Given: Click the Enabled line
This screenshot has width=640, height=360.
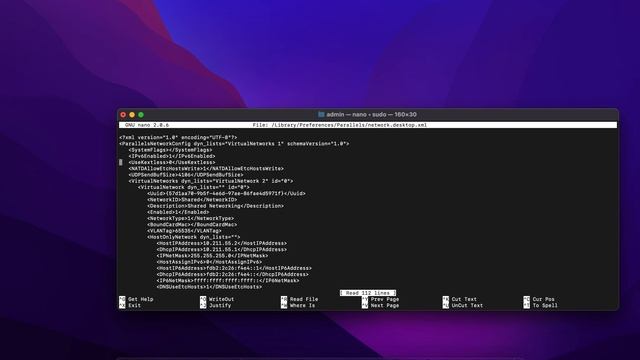Looking at the screenshot, I should click(x=178, y=212).
